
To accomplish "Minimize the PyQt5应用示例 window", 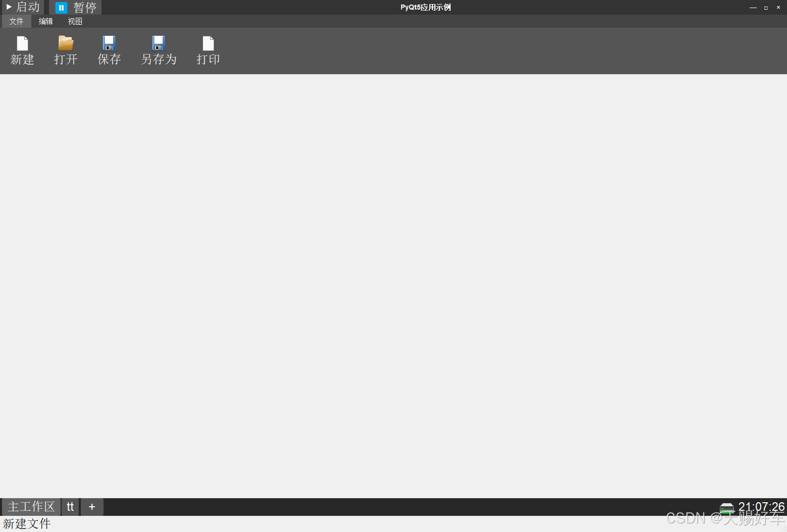I will (x=753, y=8).
